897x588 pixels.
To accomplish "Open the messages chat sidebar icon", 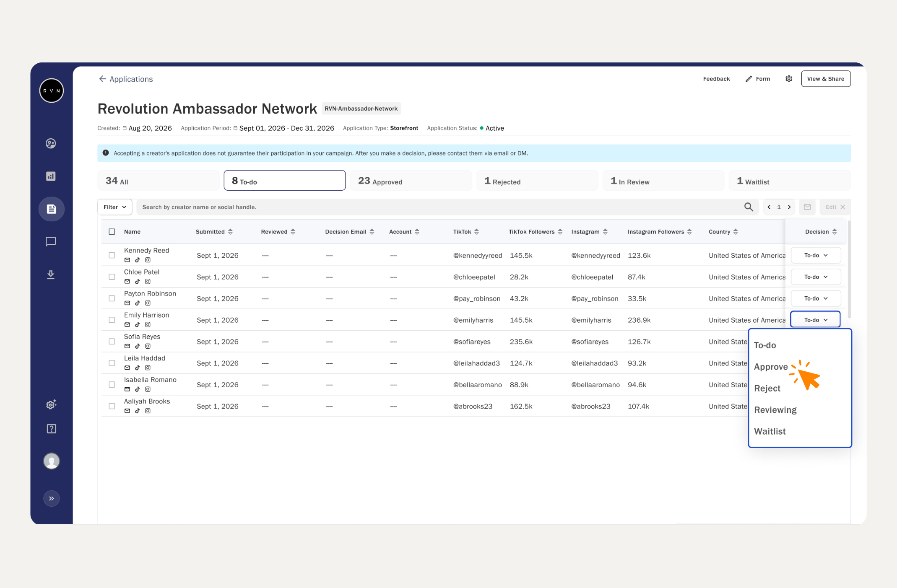I will (51, 242).
